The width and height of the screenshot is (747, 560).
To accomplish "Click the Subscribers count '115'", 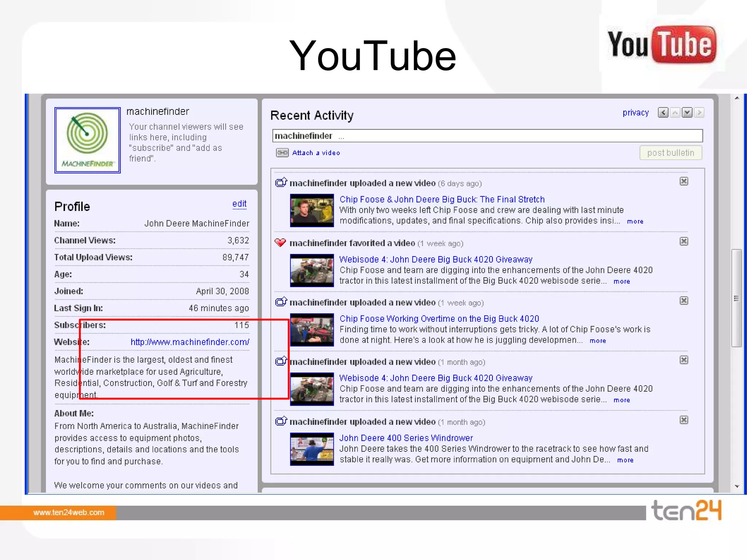I will (x=242, y=325).
